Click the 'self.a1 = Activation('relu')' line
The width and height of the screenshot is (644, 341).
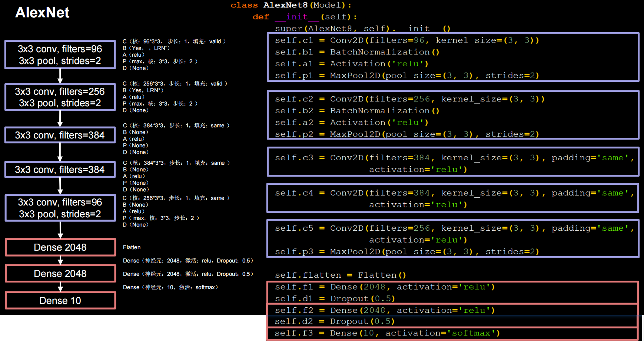(352, 64)
